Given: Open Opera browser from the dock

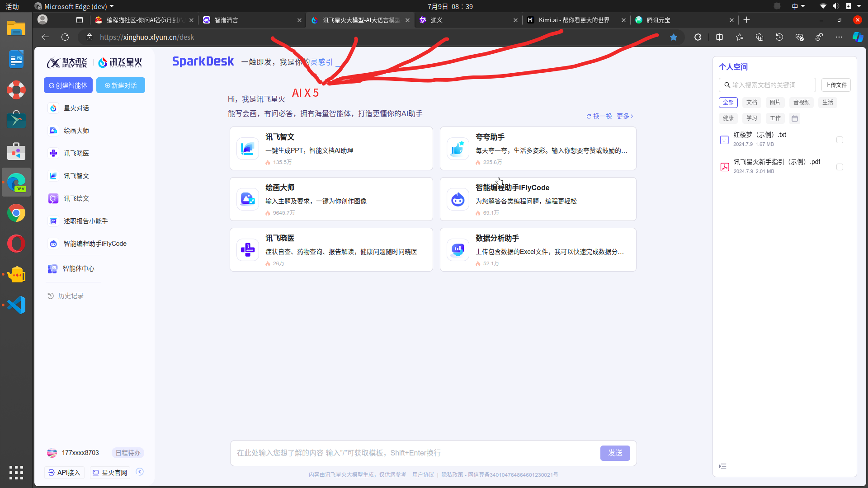Looking at the screenshot, I should pos(16,244).
